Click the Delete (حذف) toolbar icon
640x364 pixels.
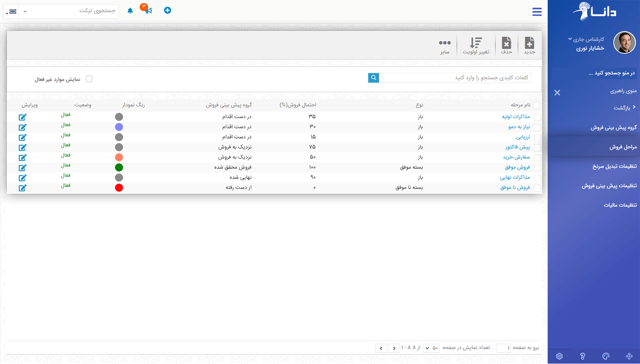point(506,43)
